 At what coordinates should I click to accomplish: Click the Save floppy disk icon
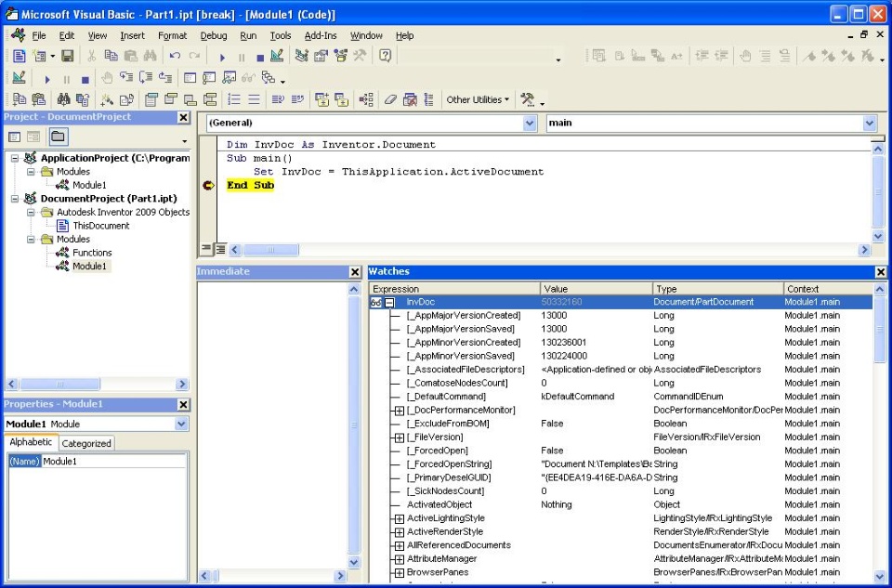click(x=67, y=56)
